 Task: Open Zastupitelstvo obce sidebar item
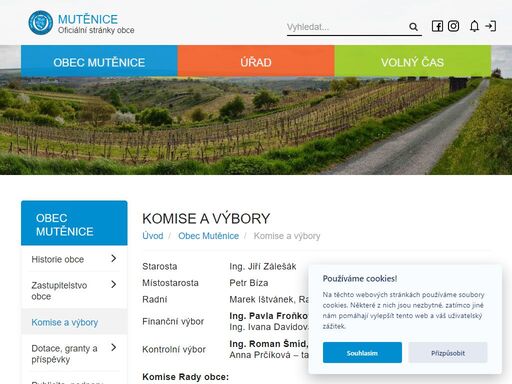59,291
